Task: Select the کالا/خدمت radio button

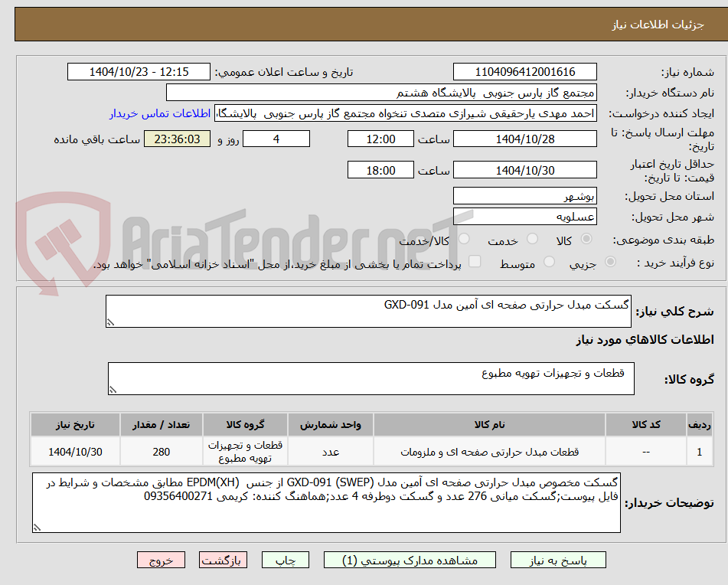Action: click(x=464, y=239)
